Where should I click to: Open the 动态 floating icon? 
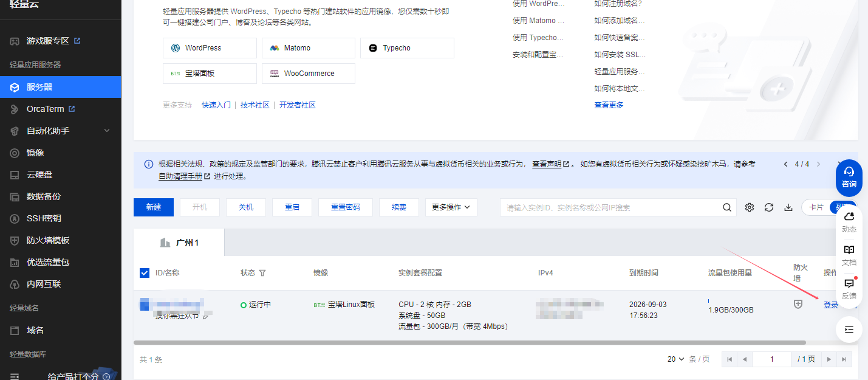pos(849,222)
